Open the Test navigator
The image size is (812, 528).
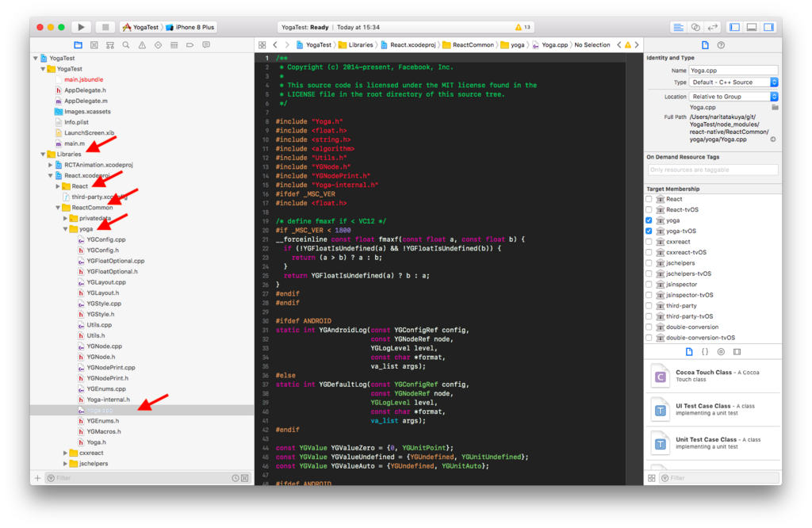tap(158, 45)
